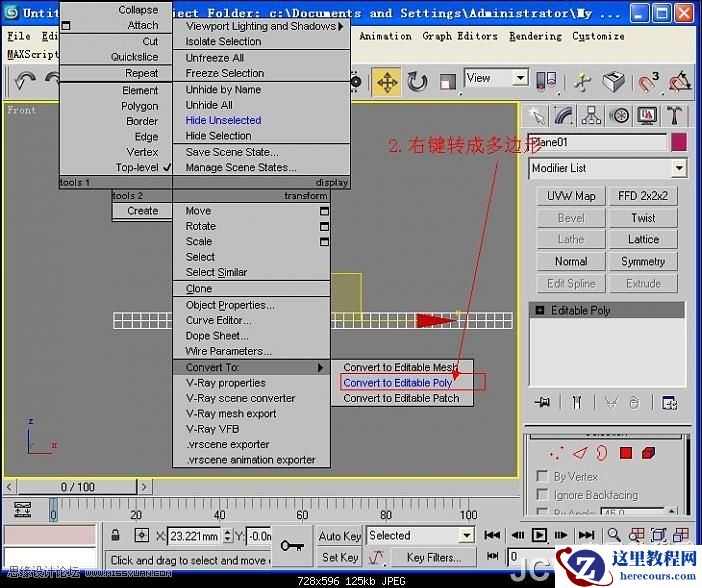Choose Convert to Editable Poly

pos(398,383)
